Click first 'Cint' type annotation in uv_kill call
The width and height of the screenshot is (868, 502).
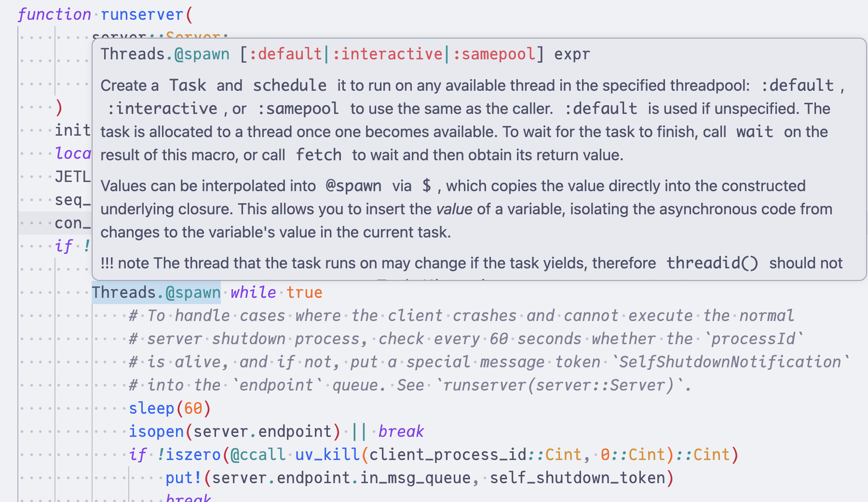coord(563,455)
